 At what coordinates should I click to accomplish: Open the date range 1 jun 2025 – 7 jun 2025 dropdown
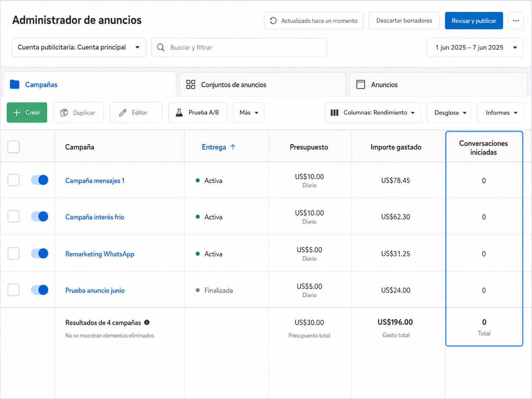(x=475, y=47)
